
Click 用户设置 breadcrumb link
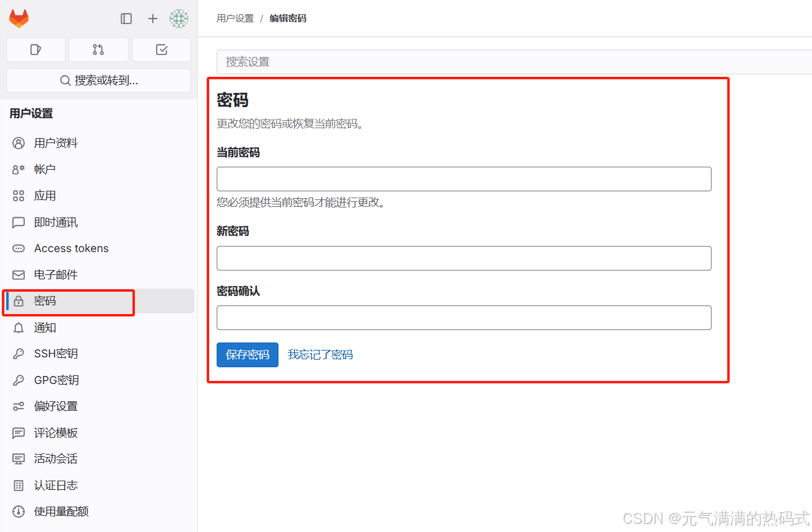pos(235,19)
